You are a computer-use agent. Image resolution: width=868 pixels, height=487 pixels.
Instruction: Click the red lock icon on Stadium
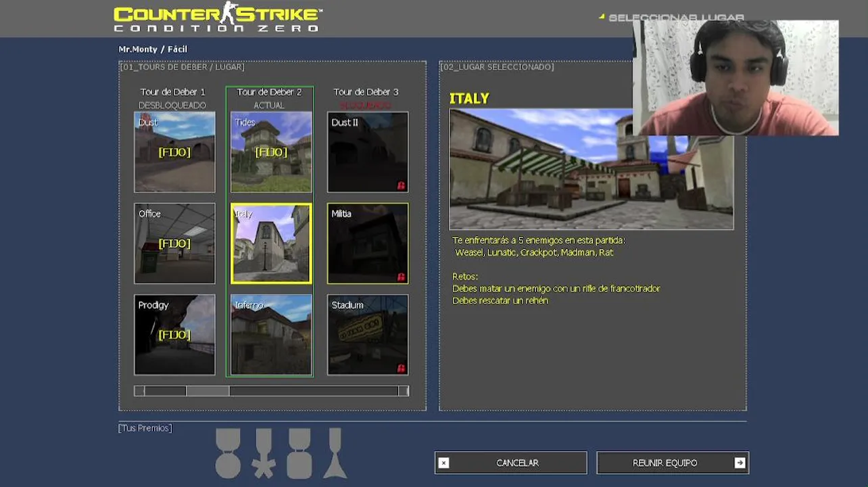tap(401, 369)
